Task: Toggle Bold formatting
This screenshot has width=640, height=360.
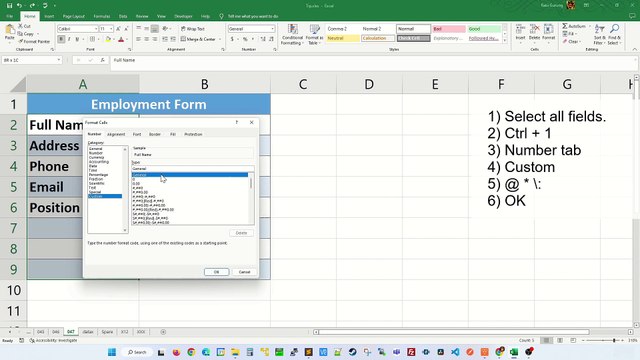Action: [x=61, y=39]
